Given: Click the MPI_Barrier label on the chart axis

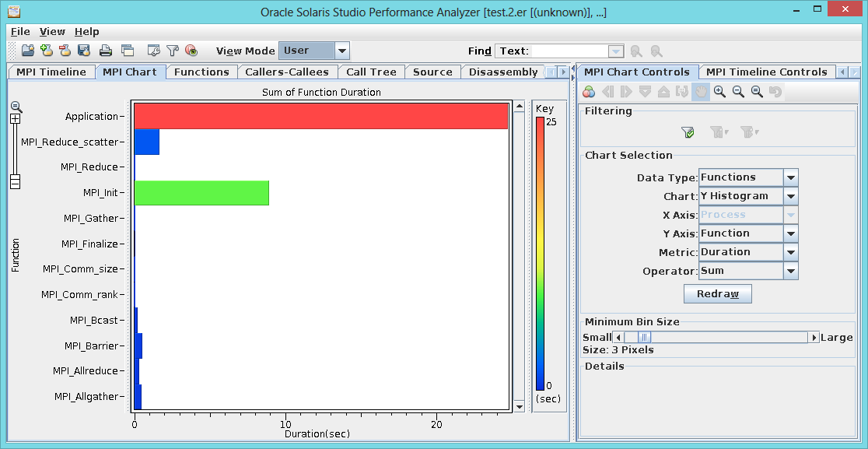Looking at the screenshot, I should (91, 346).
